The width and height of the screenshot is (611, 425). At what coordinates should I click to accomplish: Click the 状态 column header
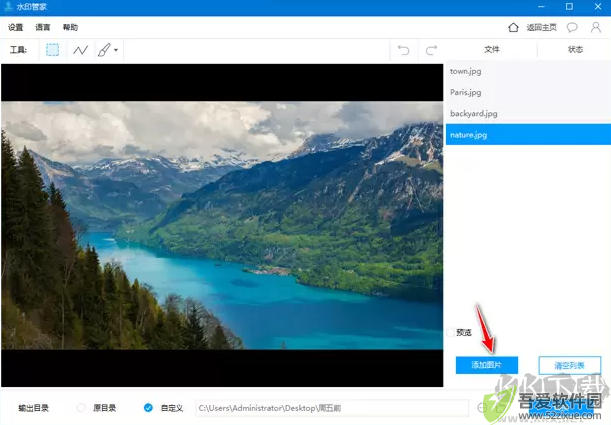pos(576,49)
